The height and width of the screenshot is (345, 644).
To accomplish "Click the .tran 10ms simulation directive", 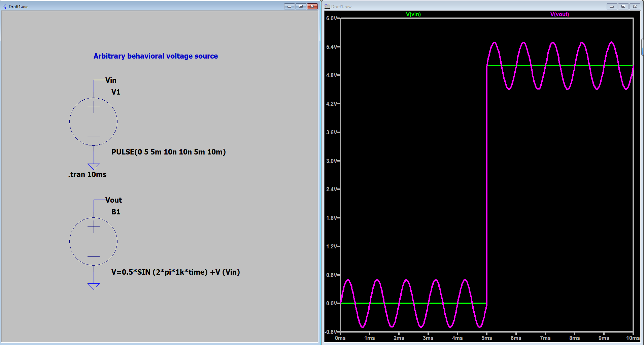I will [87, 174].
